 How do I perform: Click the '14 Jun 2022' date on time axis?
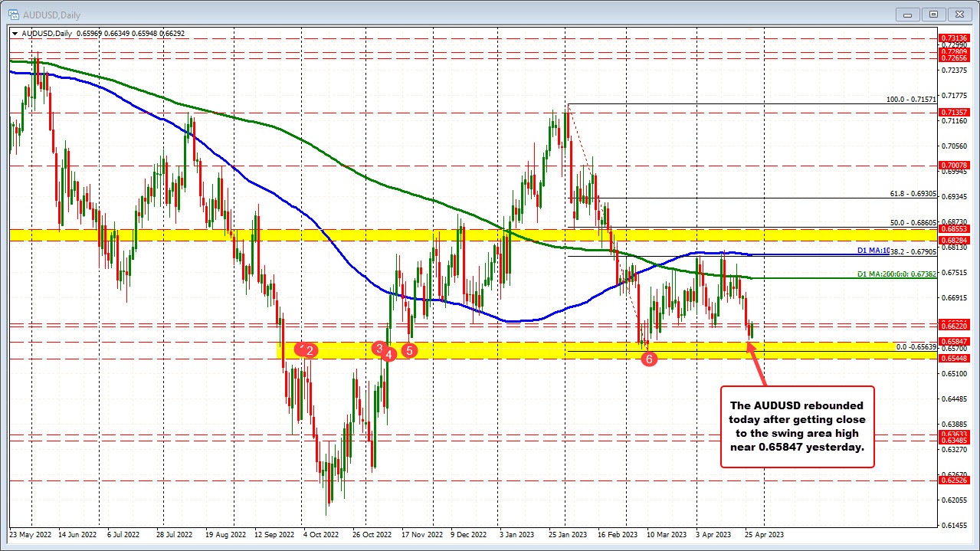tap(77, 534)
